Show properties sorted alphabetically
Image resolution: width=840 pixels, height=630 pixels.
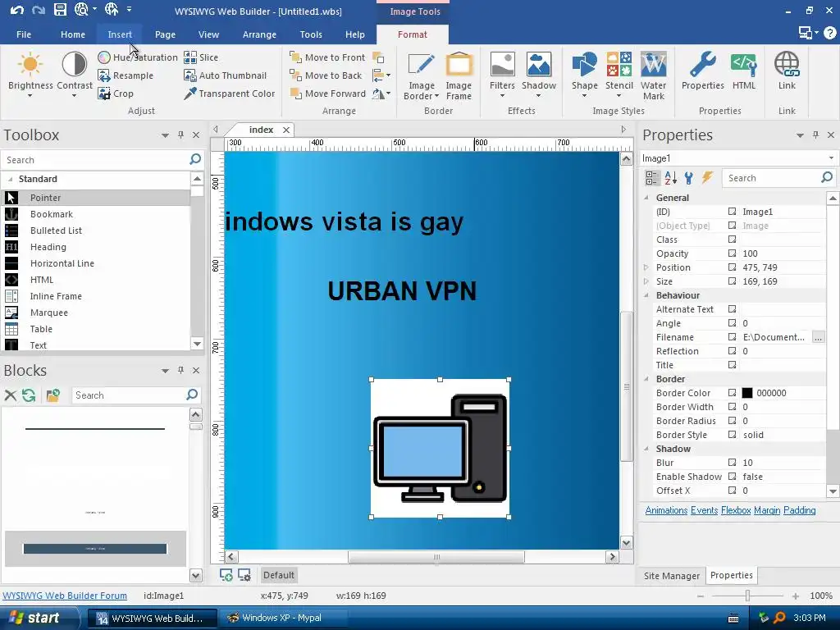pyautogui.click(x=671, y=178)
